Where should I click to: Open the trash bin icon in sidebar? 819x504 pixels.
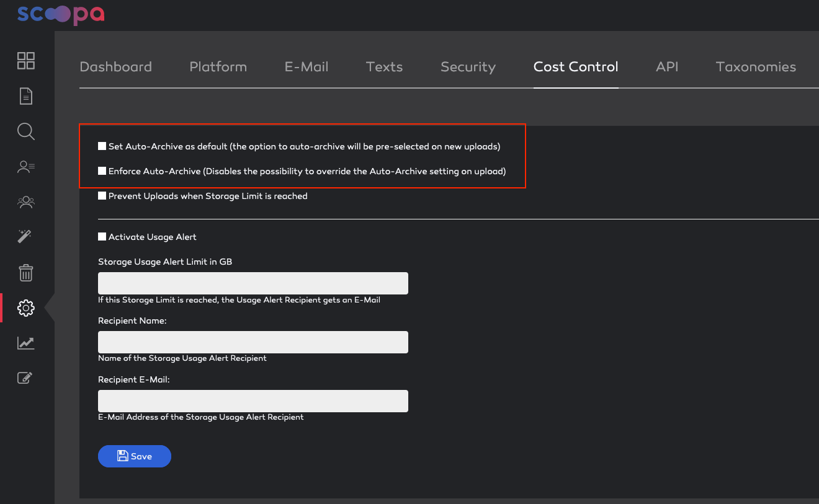[x=25, y=273]
